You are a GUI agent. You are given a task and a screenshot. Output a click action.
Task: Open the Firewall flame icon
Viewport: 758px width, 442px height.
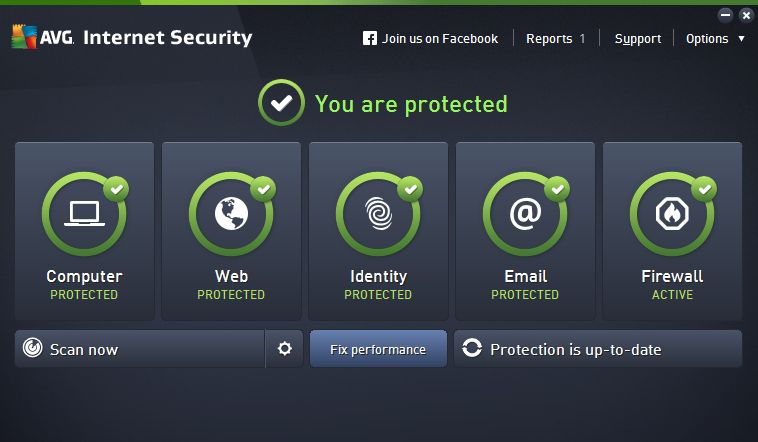coord(672,213)
